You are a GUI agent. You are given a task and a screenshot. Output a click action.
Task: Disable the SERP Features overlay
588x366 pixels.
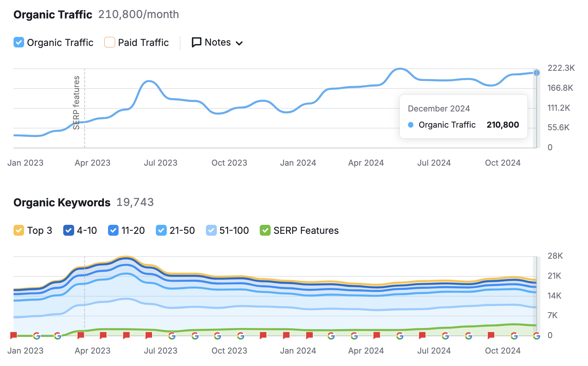coord(265,230)
